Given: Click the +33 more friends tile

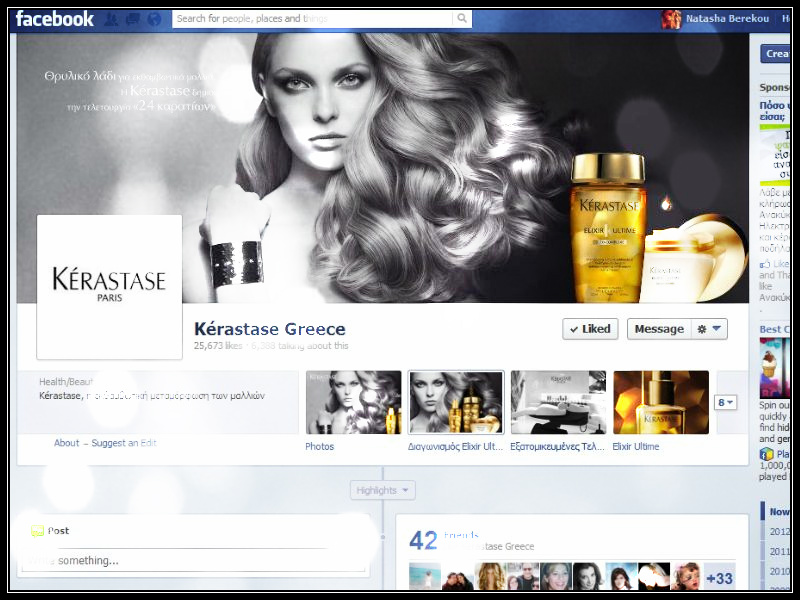Looking at the screenshot, I should [x=719, y=578].
